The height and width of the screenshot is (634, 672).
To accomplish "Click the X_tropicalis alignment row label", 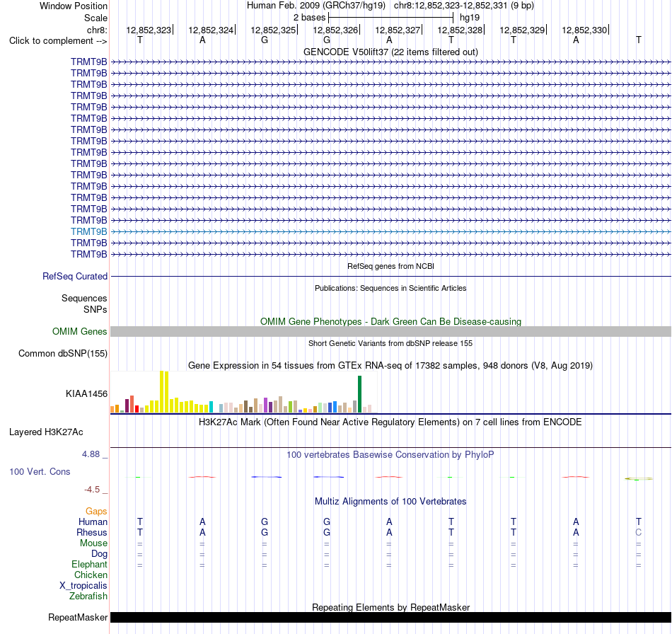I will (x=83, y=586).
